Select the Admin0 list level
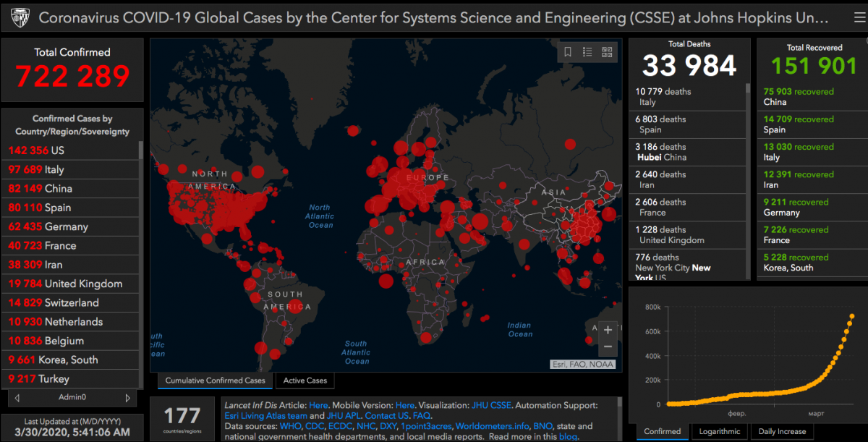This screenshot has height=442, width=868. (72, 397)
